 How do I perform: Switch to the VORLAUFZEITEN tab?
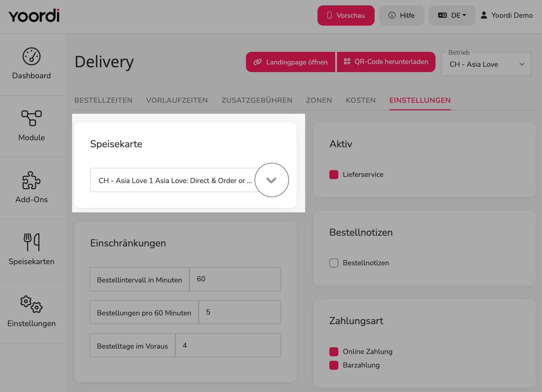[177, 100]
